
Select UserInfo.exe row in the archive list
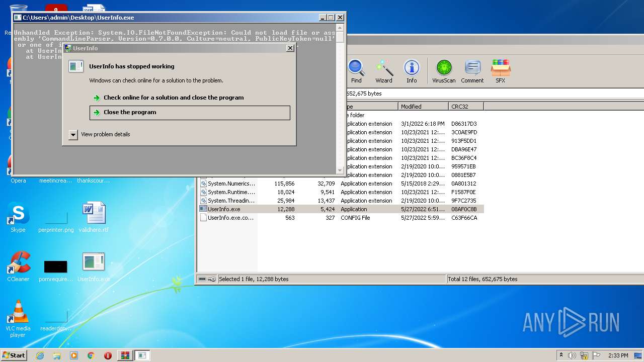[x=341, y=209]
